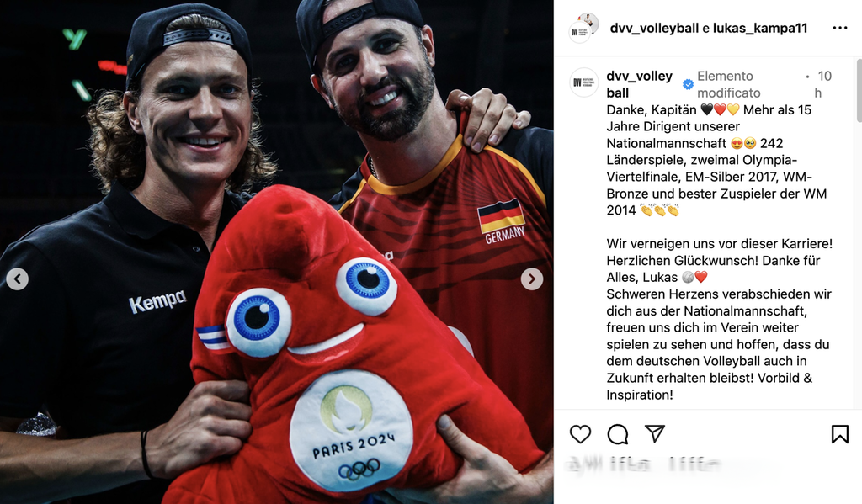Screen dimensions: 862x504
Task: Save the post using the bookmark icon
Action: (x=839, y=434)
